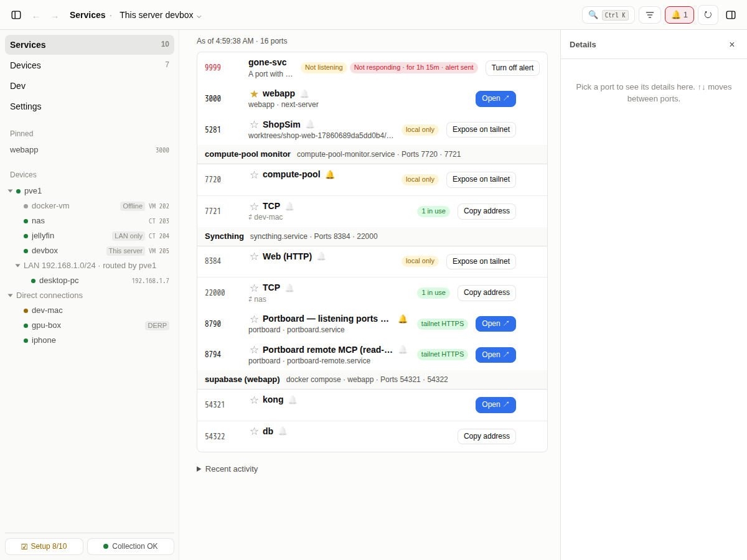Expand Recent activity section
Image resolution: width=747 pixels, height=560 pixels.
pos(227,469)
